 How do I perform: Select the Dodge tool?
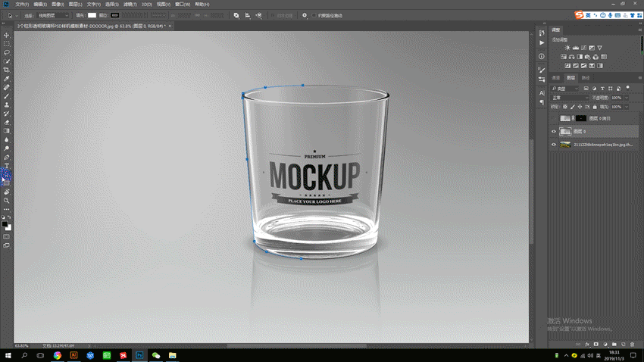(x=7, y=148)
